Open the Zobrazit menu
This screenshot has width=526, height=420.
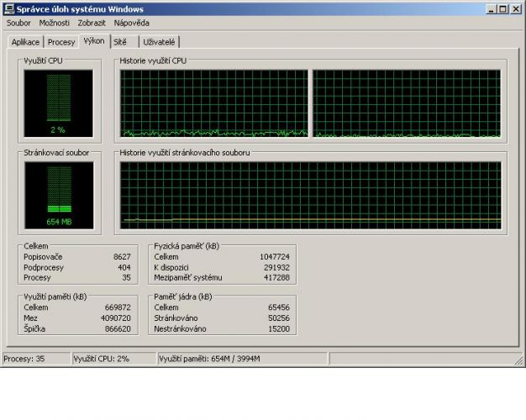(x=92, y=24)
